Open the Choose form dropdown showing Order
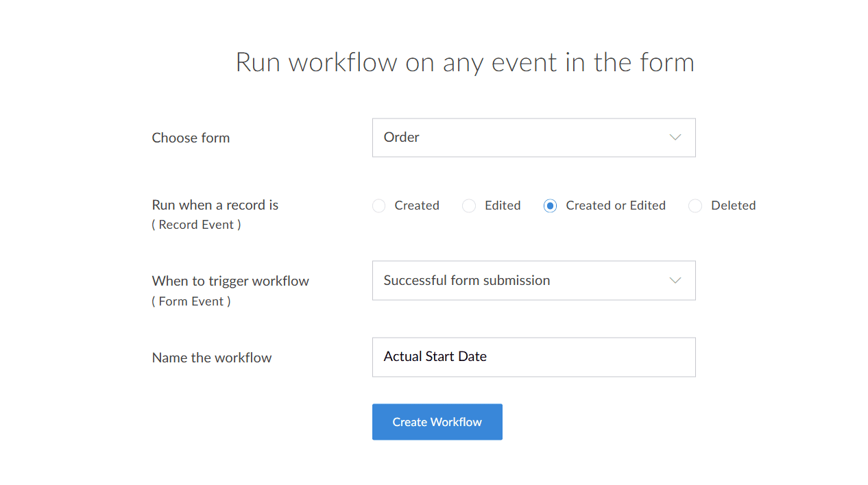868x485 pixels. [521, 138]
